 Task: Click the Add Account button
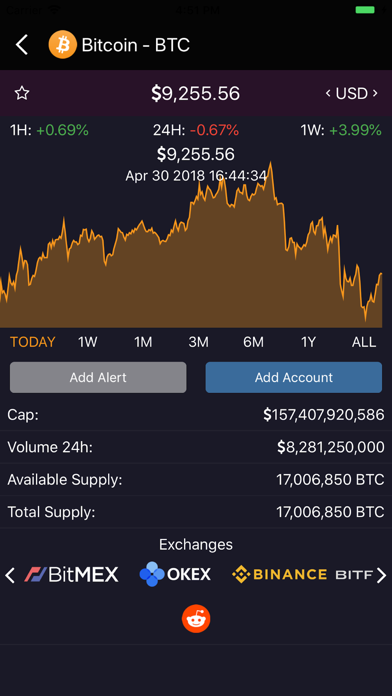coord(293,377)
